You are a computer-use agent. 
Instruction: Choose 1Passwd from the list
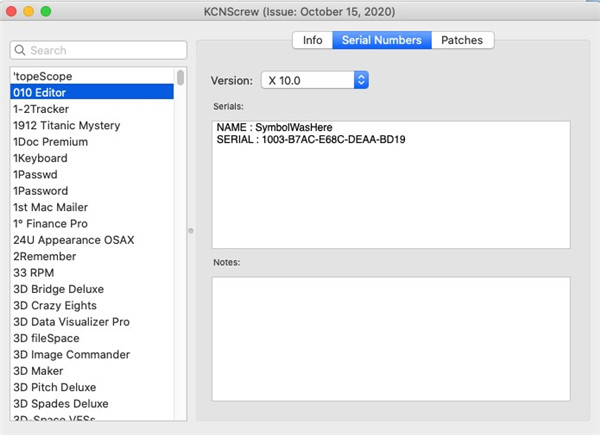[92, 174]
